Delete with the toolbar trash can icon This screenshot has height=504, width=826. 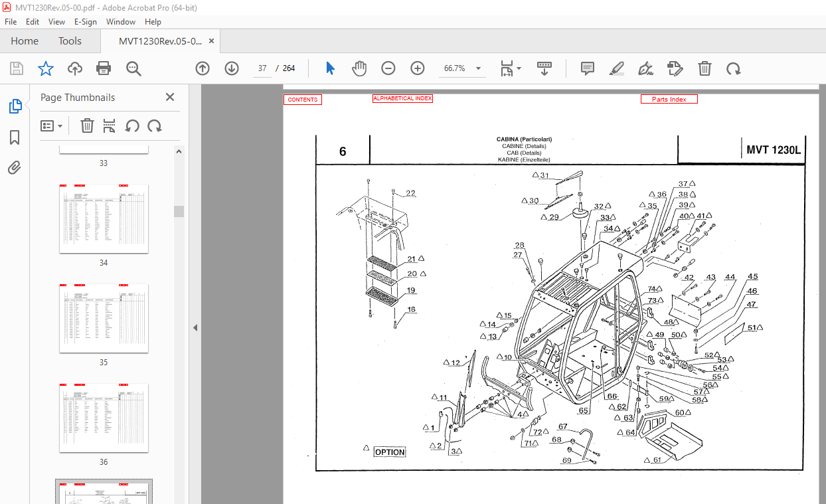pyautogui.click(x=704, y=68)
